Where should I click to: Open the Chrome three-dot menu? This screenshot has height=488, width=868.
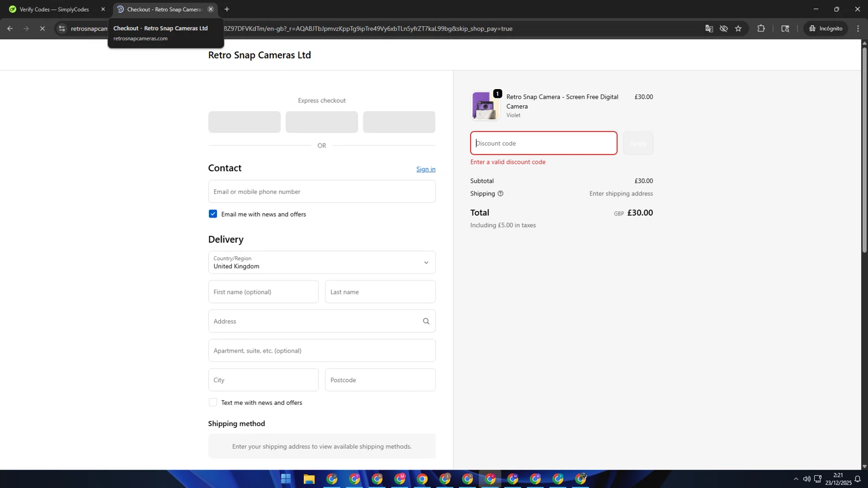point(858,28)
